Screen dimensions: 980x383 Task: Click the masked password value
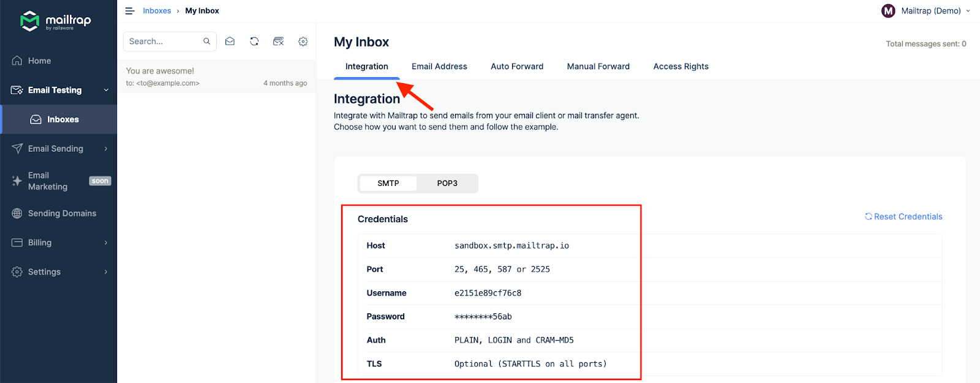click(x=483, y=317)
